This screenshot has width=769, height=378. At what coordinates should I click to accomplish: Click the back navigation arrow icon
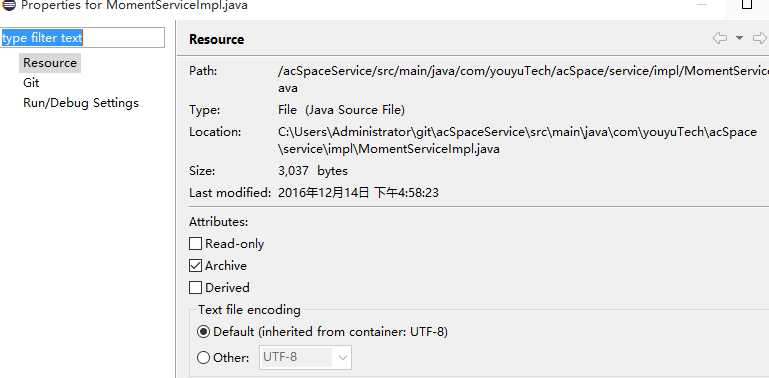click(719, 38)
